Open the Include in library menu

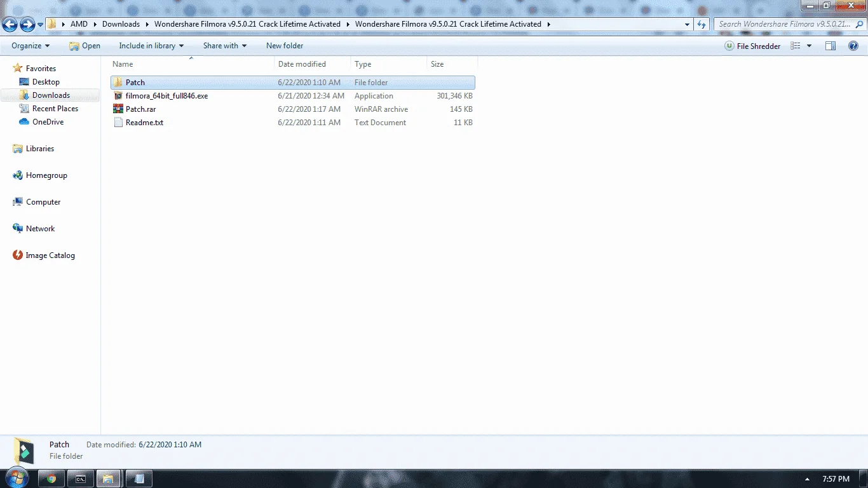point(151,46)
